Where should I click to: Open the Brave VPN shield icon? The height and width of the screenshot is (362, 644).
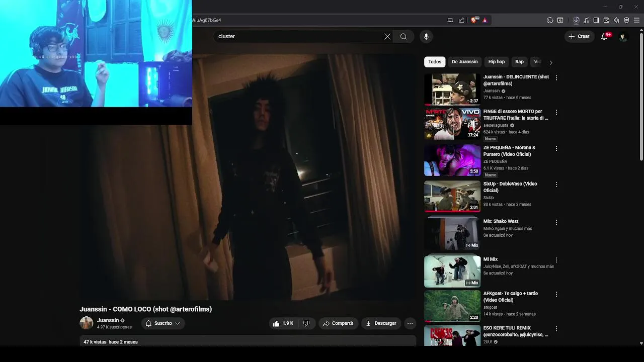tap(626, 20)
